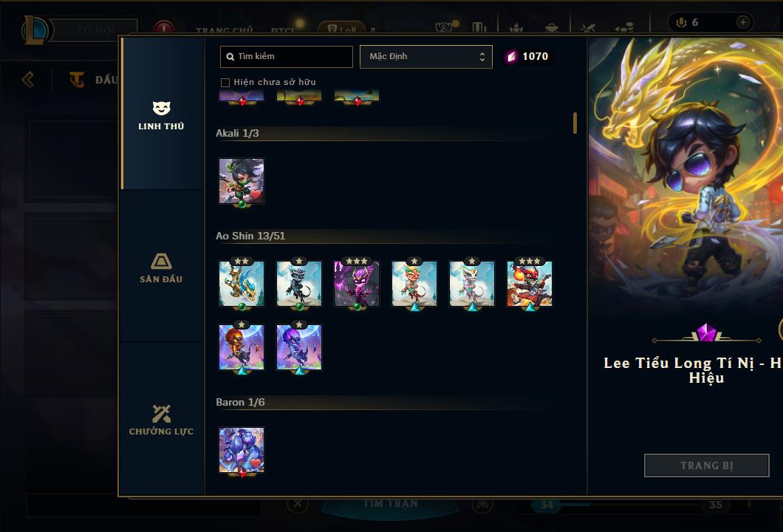Select the Baron little legend thumbnail
Screen dimensions: 783x532
(242, 450)
